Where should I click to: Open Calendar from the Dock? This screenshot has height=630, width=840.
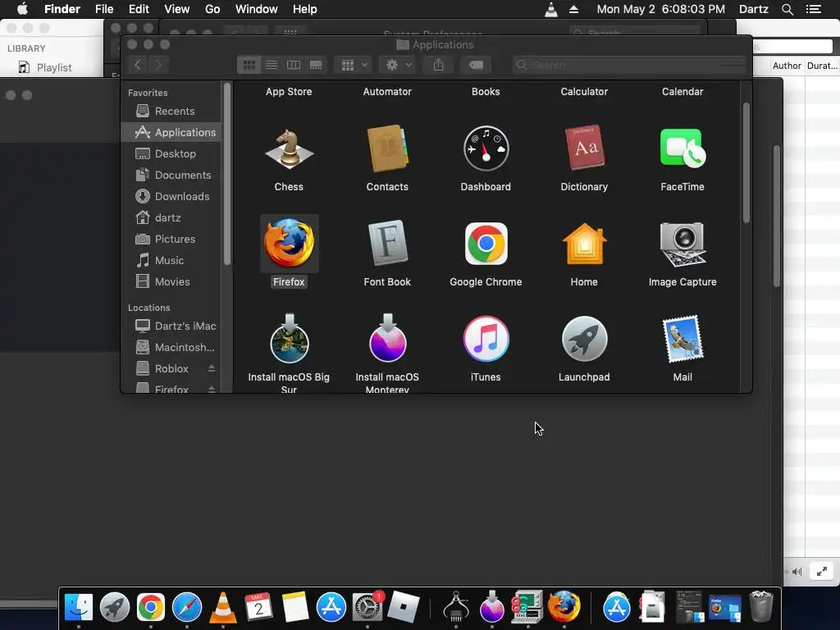click(x=258, y=608)
